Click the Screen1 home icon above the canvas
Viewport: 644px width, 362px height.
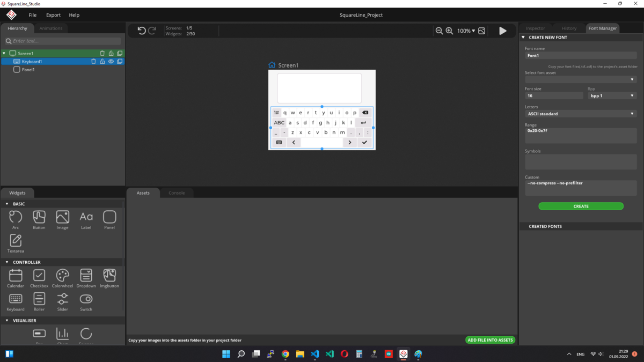pyautogui.click(x=272, y=65)
